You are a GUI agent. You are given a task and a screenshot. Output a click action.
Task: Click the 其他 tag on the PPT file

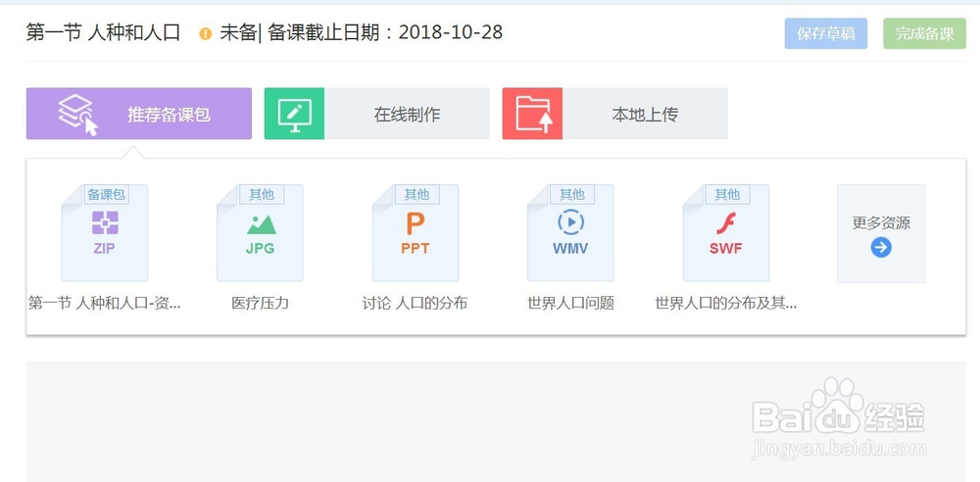click(x=416, y=194)
